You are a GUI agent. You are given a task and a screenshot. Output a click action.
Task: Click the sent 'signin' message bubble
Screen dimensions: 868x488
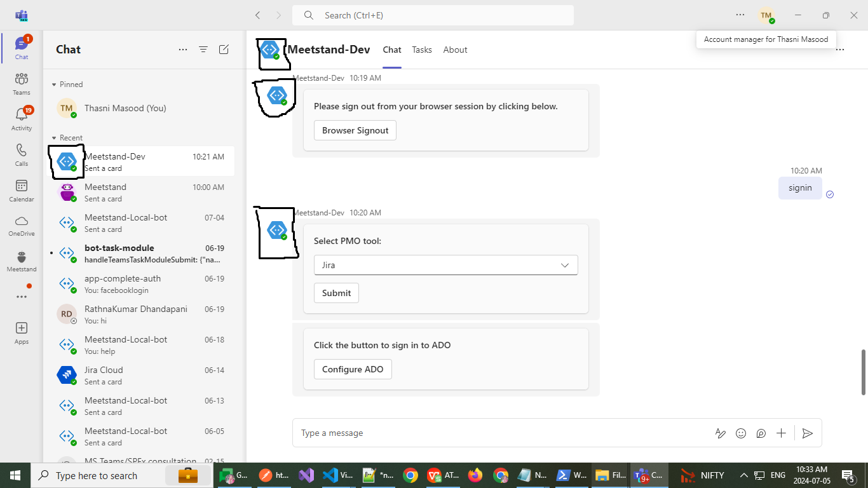coord(800,188)
